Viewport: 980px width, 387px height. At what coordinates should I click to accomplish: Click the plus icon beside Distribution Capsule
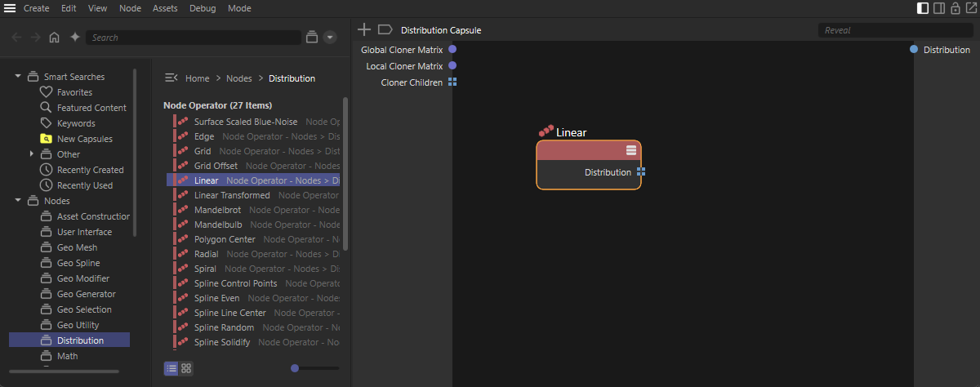364,30
